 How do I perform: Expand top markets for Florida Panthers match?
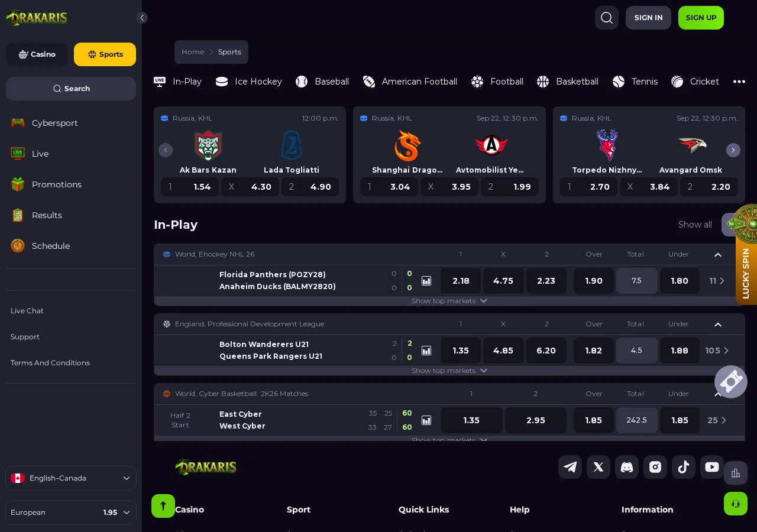point(449,301)
